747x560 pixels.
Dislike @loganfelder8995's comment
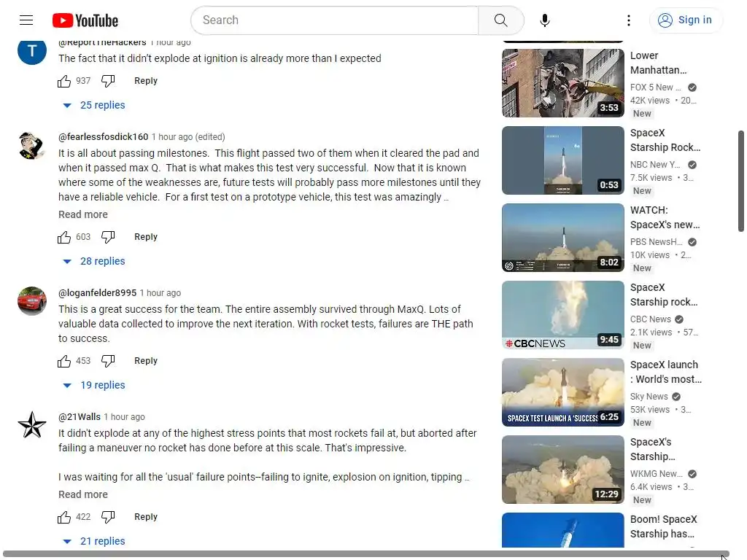(108, 361)
